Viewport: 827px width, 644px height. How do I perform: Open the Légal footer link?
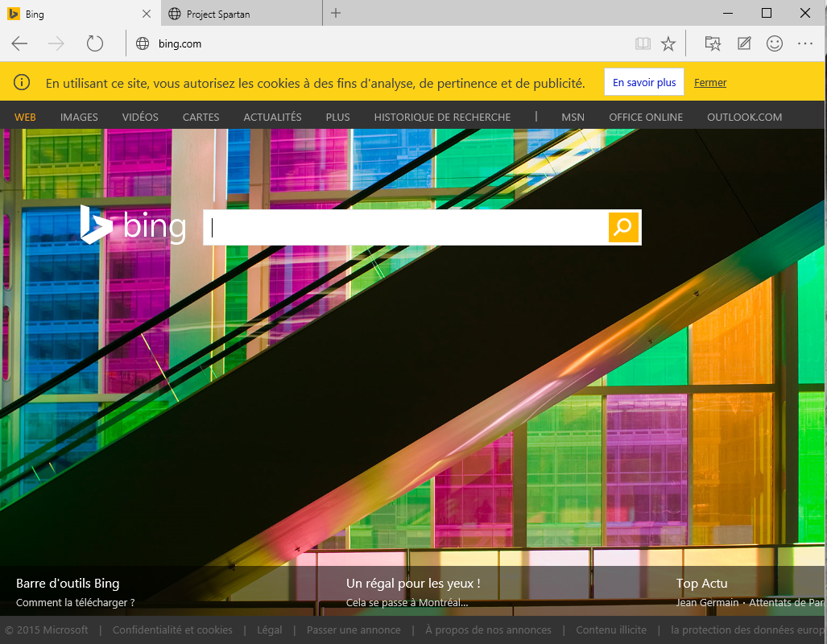[270, 630]
